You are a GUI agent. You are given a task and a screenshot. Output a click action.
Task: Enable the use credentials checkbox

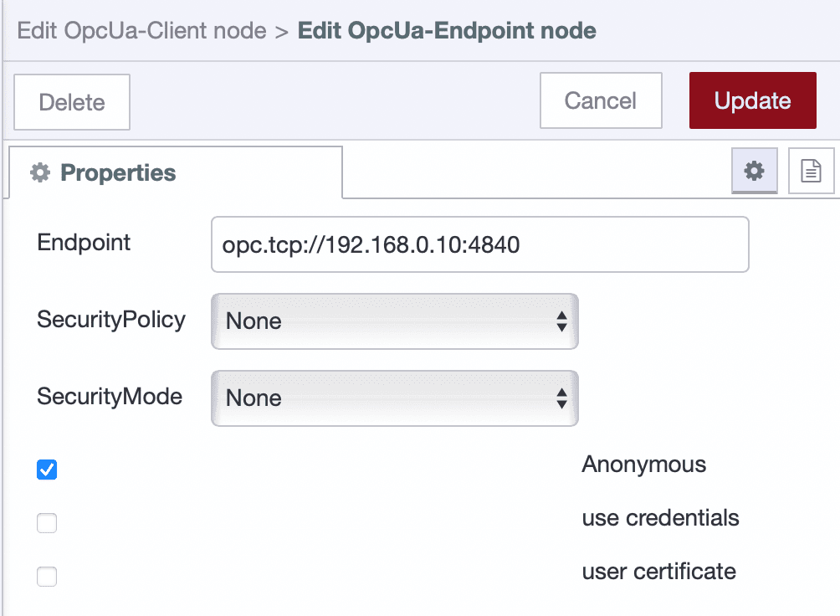coord(47,523)
